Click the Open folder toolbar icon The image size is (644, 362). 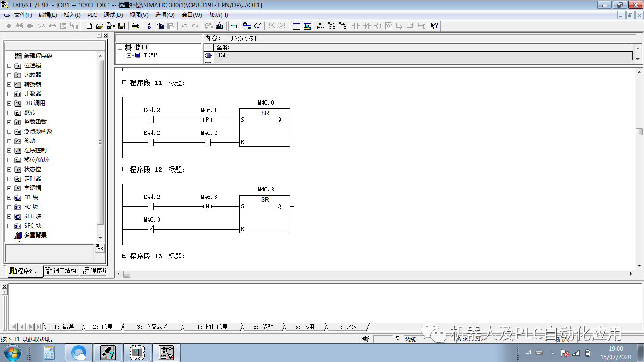point(99,26)
